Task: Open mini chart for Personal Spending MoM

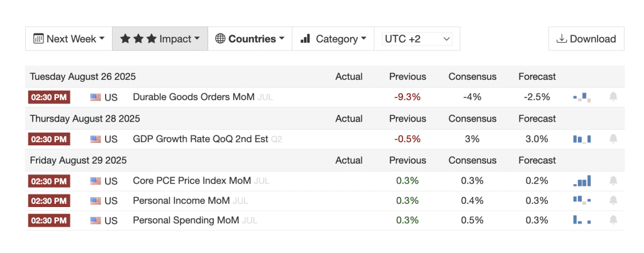Action: pos(582,220)
